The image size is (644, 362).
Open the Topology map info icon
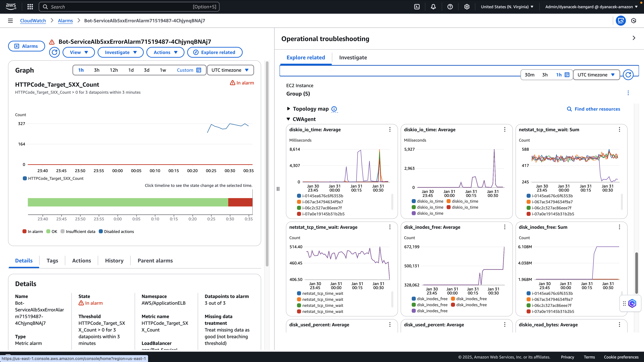[x=334, y=109]
